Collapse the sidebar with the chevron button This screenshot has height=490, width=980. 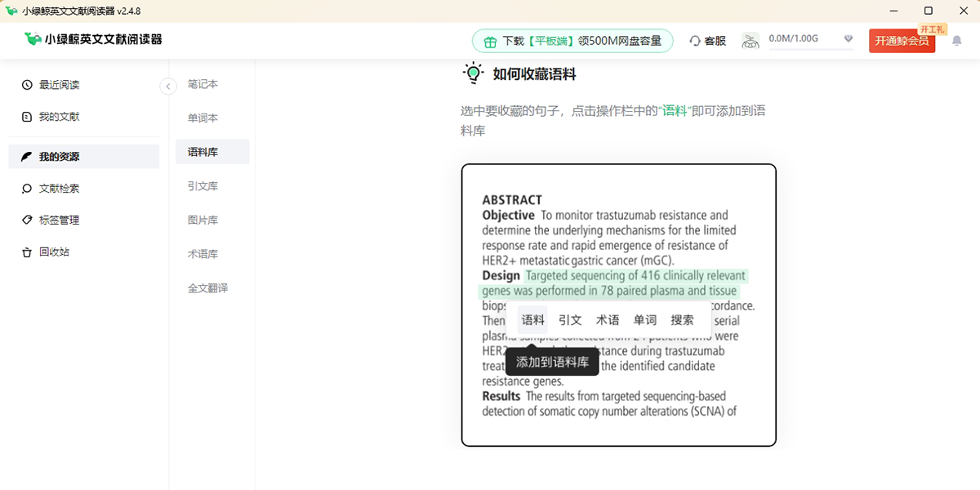[x=168, y=86]
